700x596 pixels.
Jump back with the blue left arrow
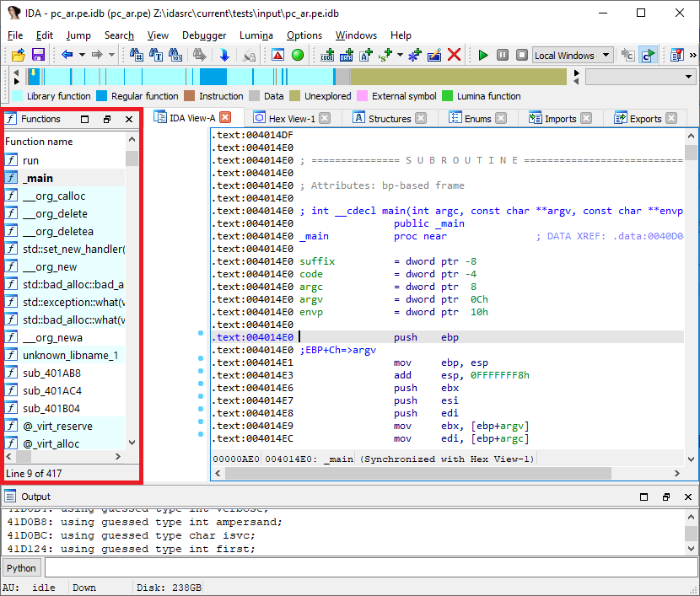pyautogui.click(x=67, y=55)
